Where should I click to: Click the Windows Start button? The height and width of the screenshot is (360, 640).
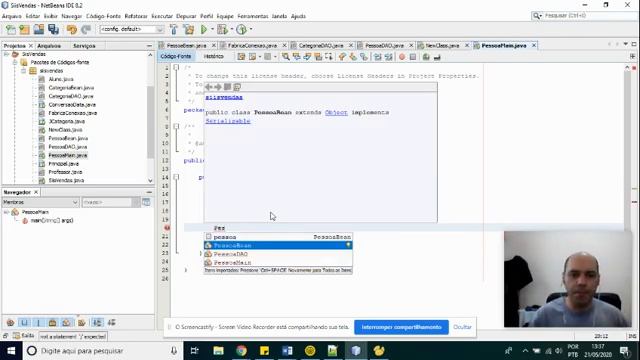[11, 351]
